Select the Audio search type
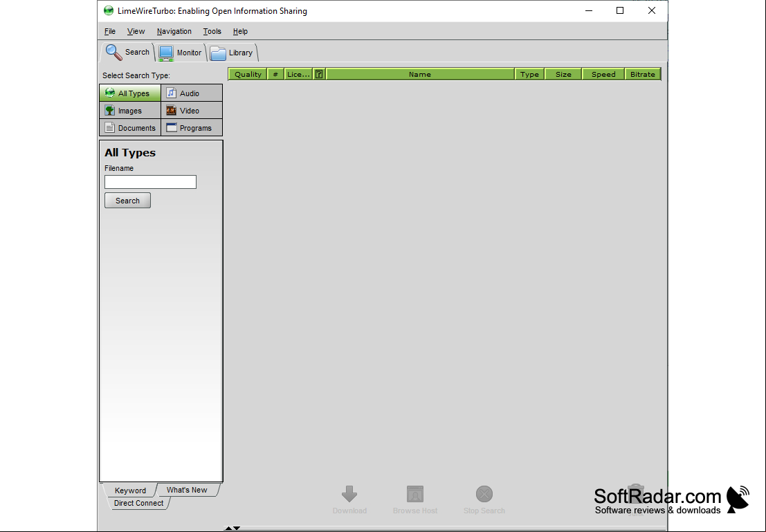Screen dimensions: 766x532 192,93
